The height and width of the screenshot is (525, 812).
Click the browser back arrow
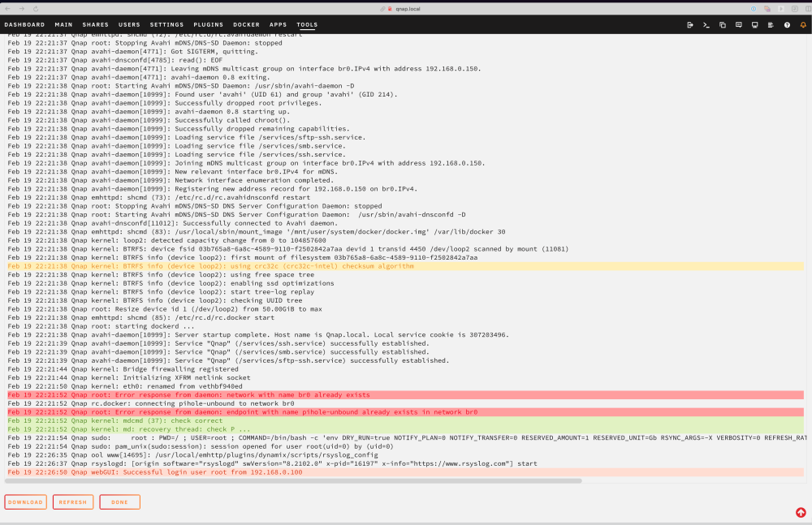(x=8, y=9)
